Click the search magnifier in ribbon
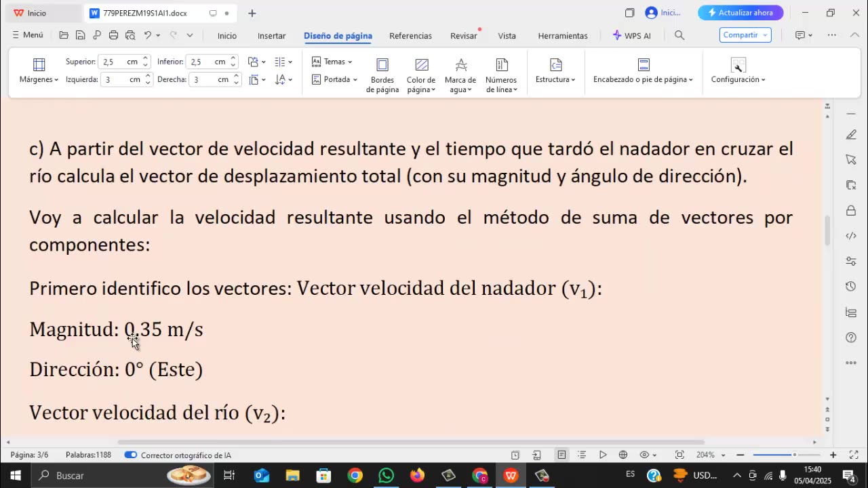This screenshot has height=488, width=868. [679, 35]
